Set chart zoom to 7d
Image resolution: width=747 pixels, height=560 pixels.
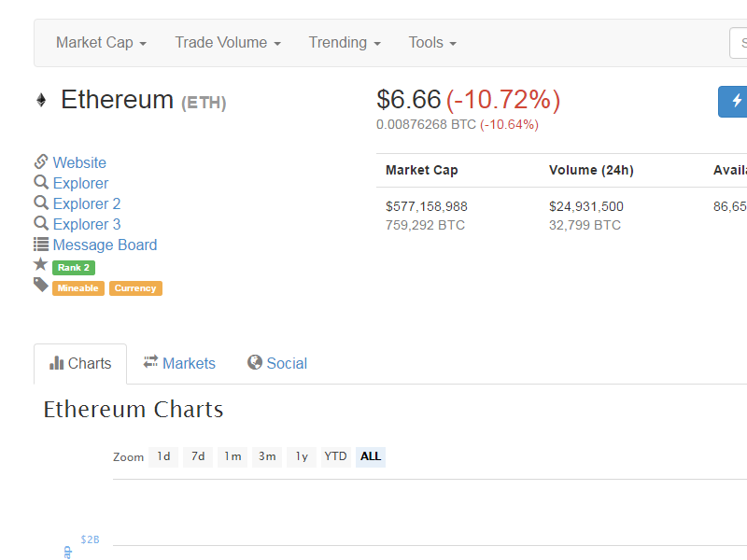tap(198, 456)
